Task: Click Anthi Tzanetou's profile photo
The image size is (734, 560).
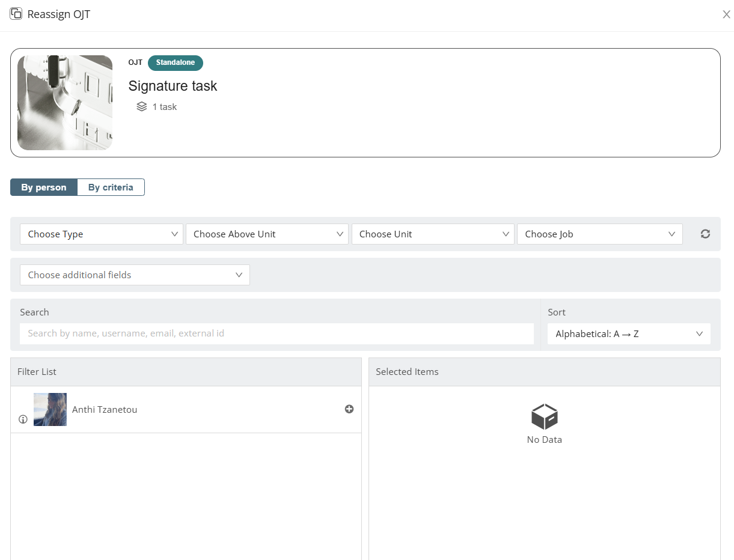Action: click(x=50, y=410)
